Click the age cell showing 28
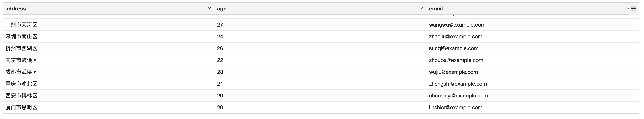 tap(220, 72)
